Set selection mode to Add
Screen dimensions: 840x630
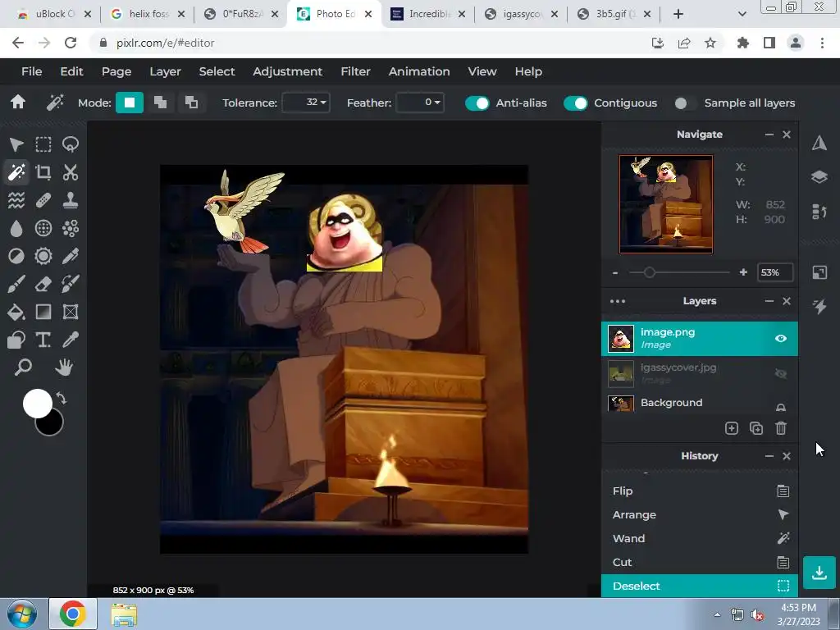click(x=160, y=103)
